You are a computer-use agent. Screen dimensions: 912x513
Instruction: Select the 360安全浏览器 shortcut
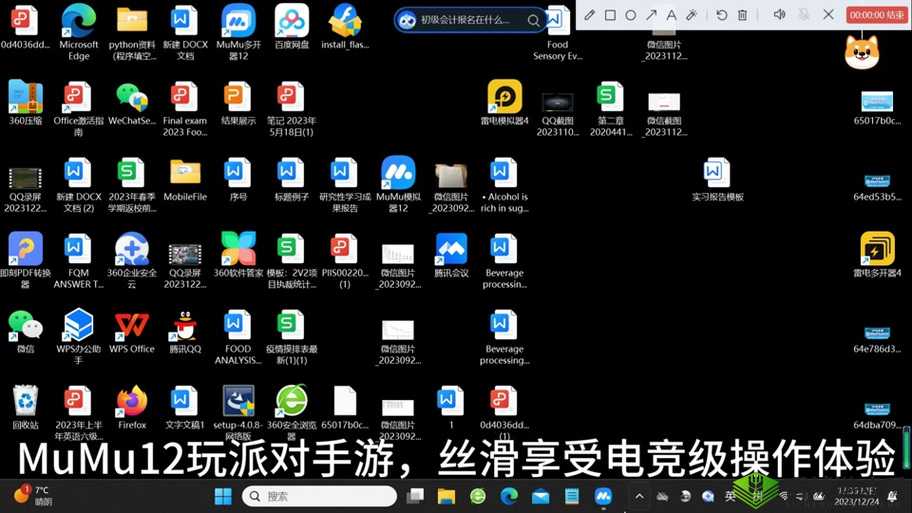click(292, 413)
